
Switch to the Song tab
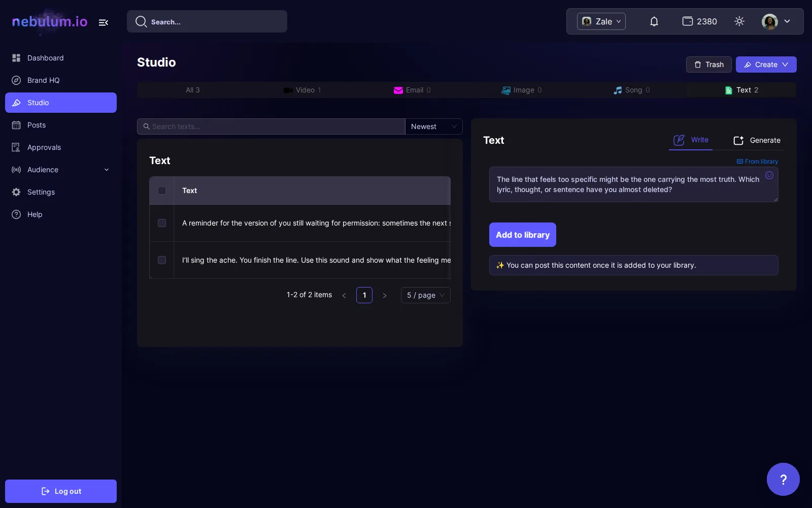[x=632, y=90]
